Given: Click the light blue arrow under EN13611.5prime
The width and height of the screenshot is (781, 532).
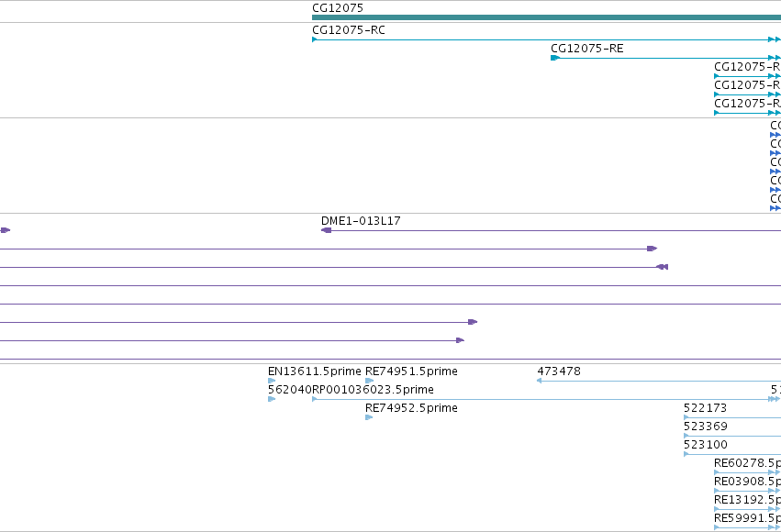Looking at the screenshot, I should coord(272,381).
